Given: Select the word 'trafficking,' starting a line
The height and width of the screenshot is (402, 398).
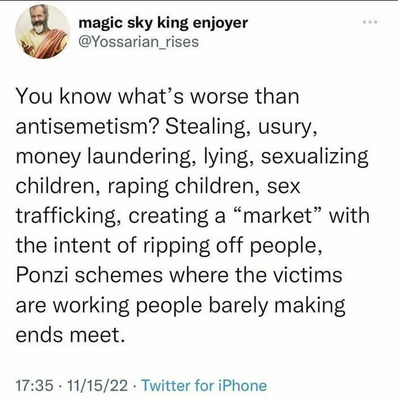Looking at the screenshot, I should coord(69,217).
